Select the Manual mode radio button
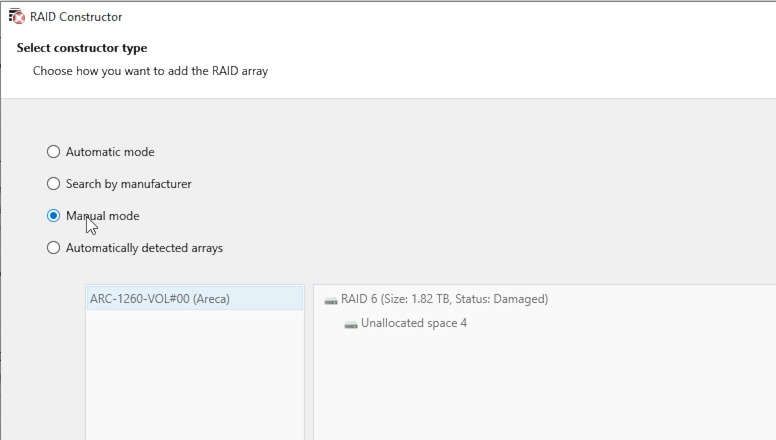The width and height of the screenshot is (776, 440). tap(53, 216)
